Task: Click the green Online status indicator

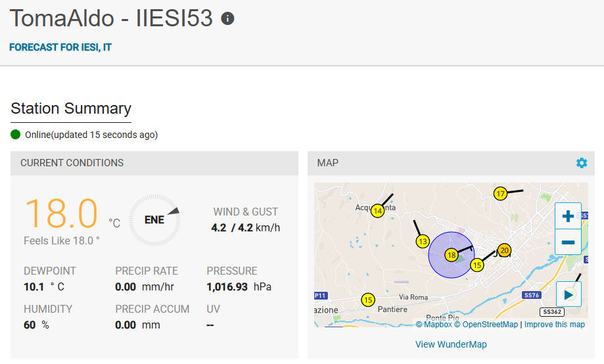Action: click(16, 135)
